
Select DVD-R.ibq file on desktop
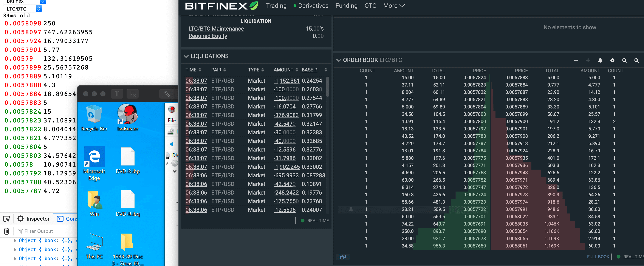(x=127, y=203)
